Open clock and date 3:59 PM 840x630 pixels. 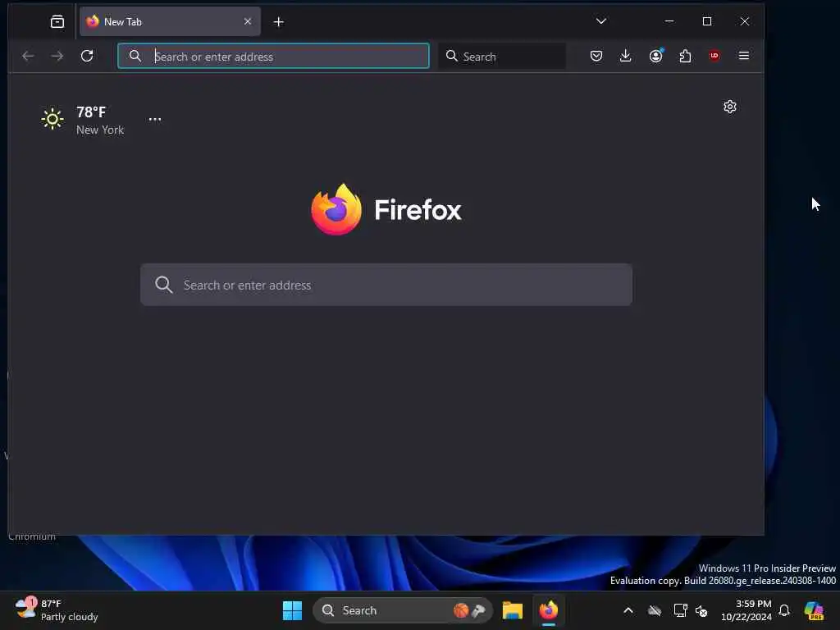tap(746, 610)
